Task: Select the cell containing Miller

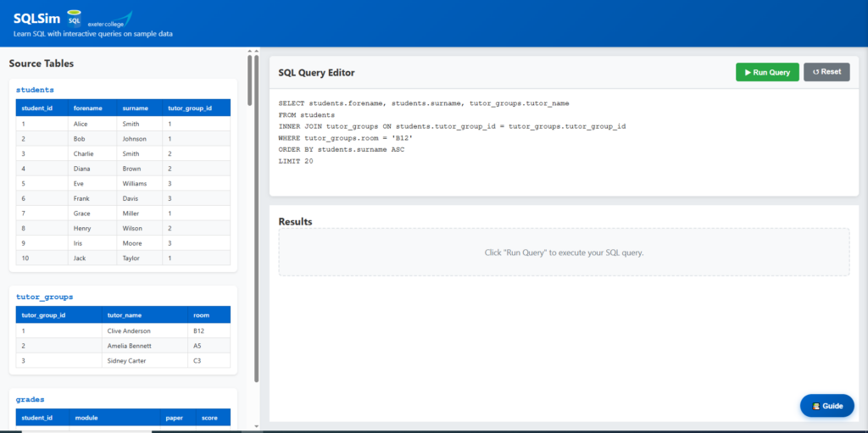Action: [140, 214]
